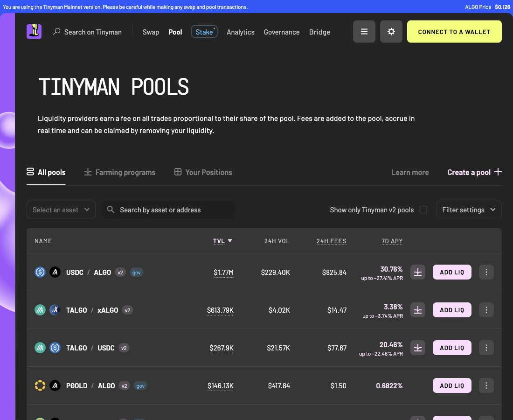The image size is (513, 420).
Task: Click the USDC token icon in TALGO/USDC row
Action: coord(55,348)
